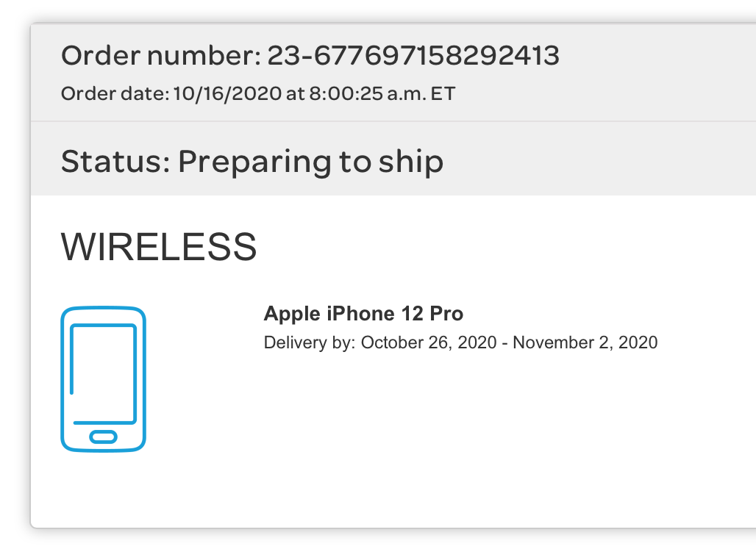This screenshot has width=756, height=560.
Task: Click the blue phone device icon
Action: coord(103,378)
